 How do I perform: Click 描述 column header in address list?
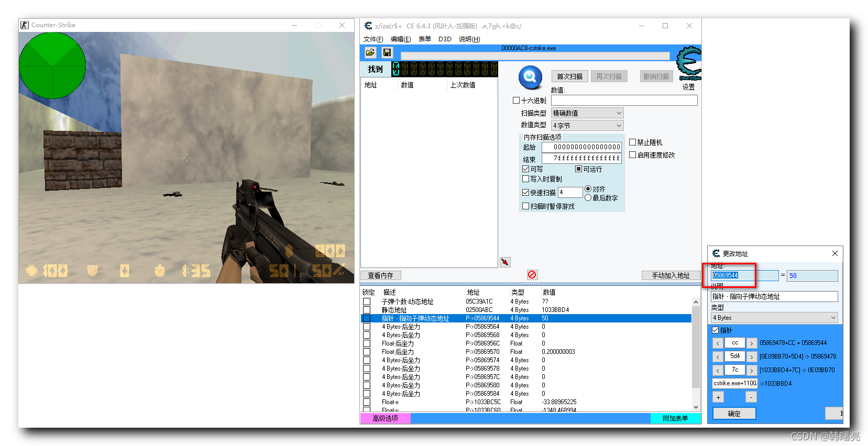(x=389, y=292)
